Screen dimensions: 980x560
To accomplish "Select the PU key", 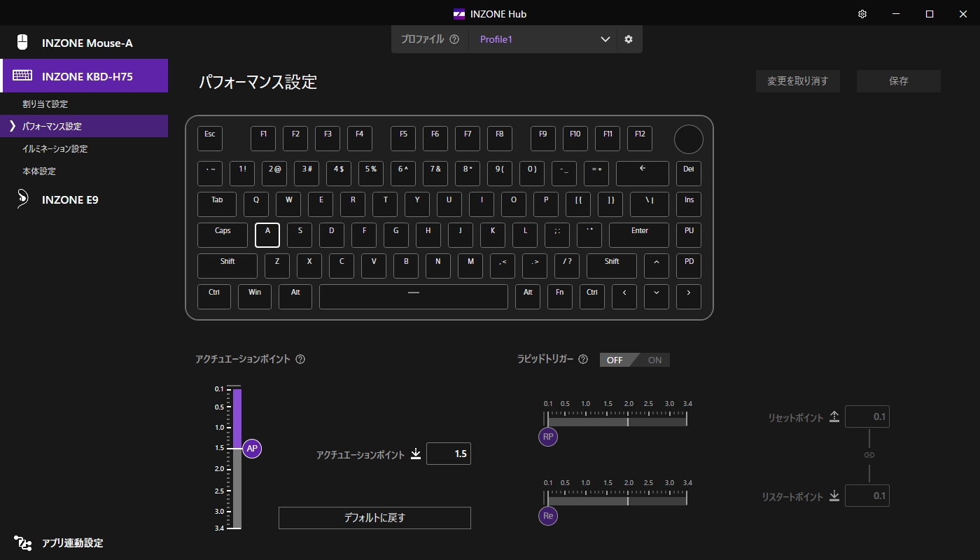I will tap(689, 235).
